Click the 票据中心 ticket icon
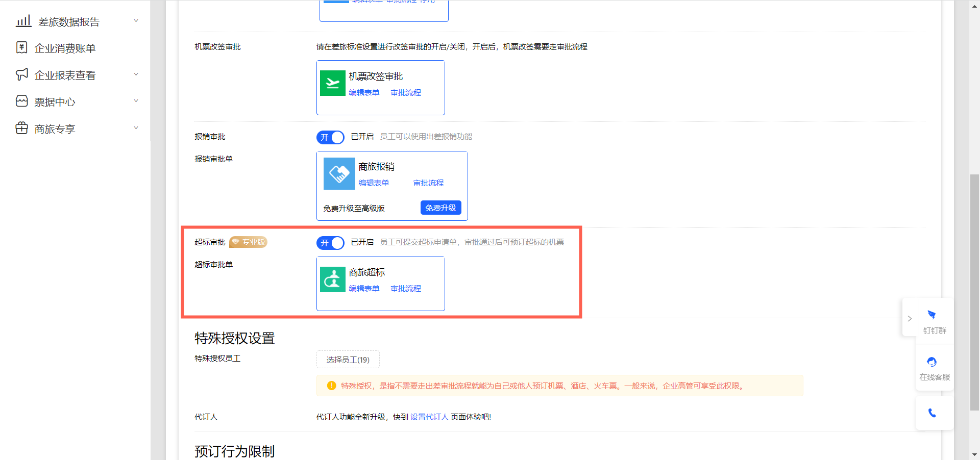The width and height of the screenshot is (980, 460). pyautogui.click(x=22, y=101)
